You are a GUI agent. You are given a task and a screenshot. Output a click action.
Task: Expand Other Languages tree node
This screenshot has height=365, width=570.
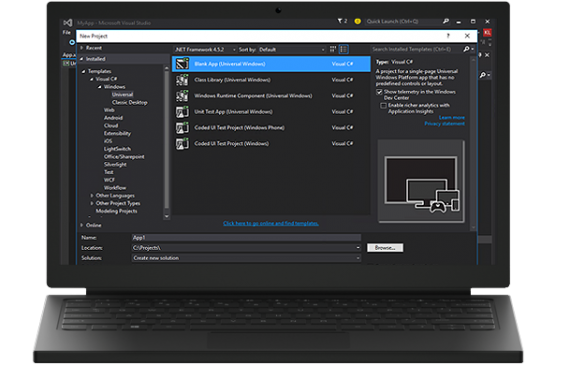click(x=92, y=196)
